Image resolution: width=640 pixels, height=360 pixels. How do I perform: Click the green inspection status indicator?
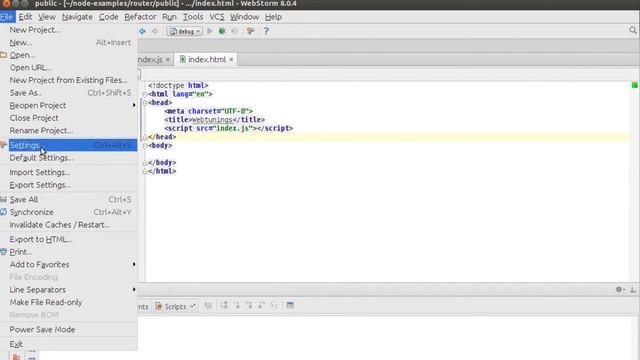pos(634,85)
